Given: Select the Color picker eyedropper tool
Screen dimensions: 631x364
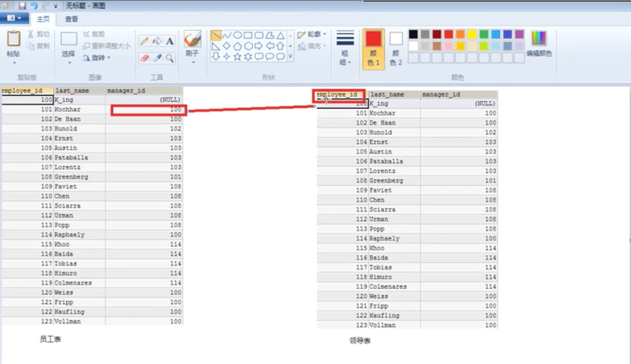Looking at the screenshot, I should 157,58.
